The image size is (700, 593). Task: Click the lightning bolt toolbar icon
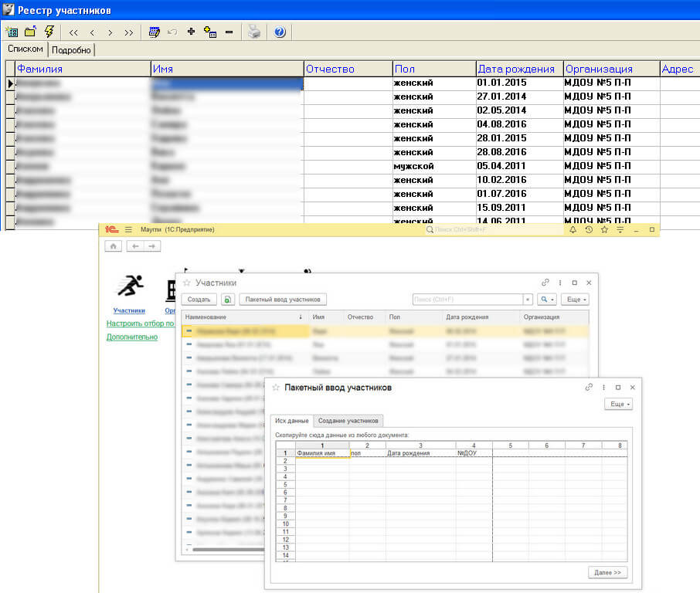50,32
